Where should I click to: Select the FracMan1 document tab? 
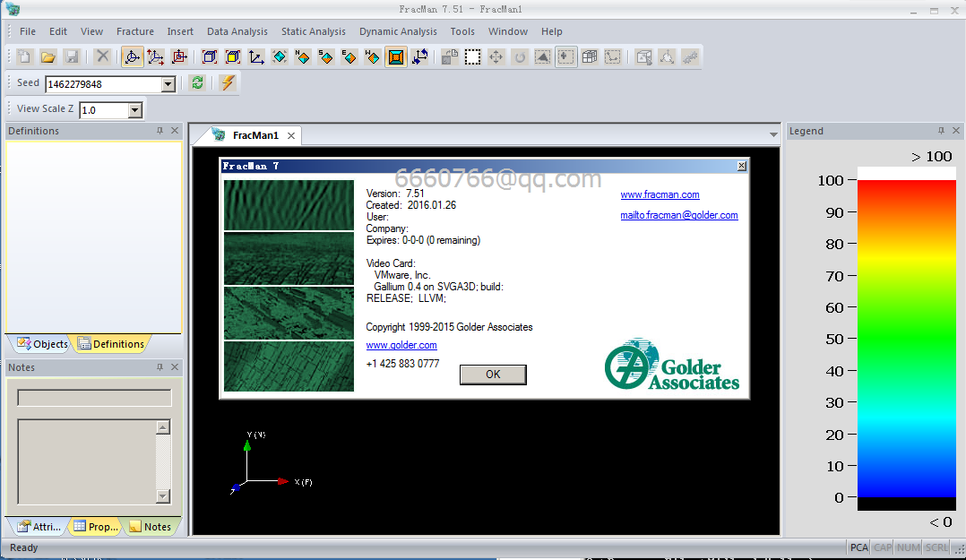(x=254, y=135)
